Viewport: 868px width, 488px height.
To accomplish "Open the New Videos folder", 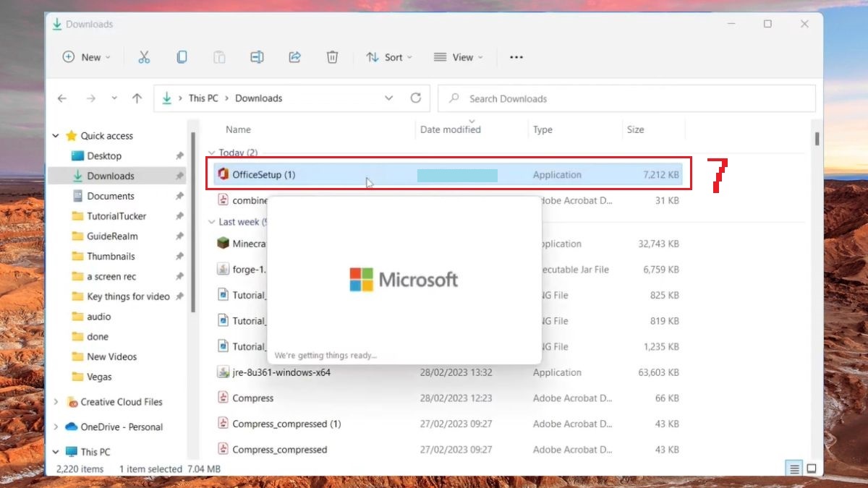I will (x=111, y=356).
